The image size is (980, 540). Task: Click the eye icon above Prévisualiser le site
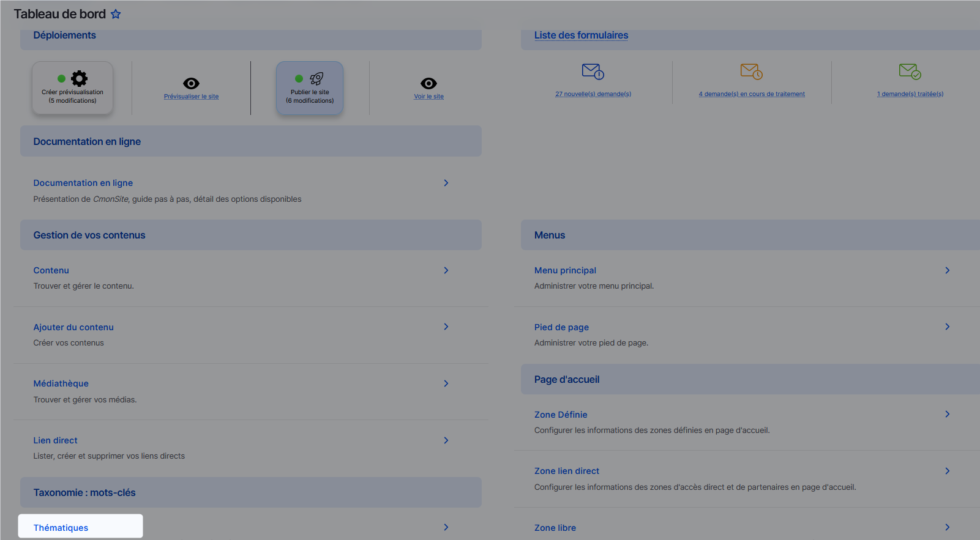click(x=191, y=83)
